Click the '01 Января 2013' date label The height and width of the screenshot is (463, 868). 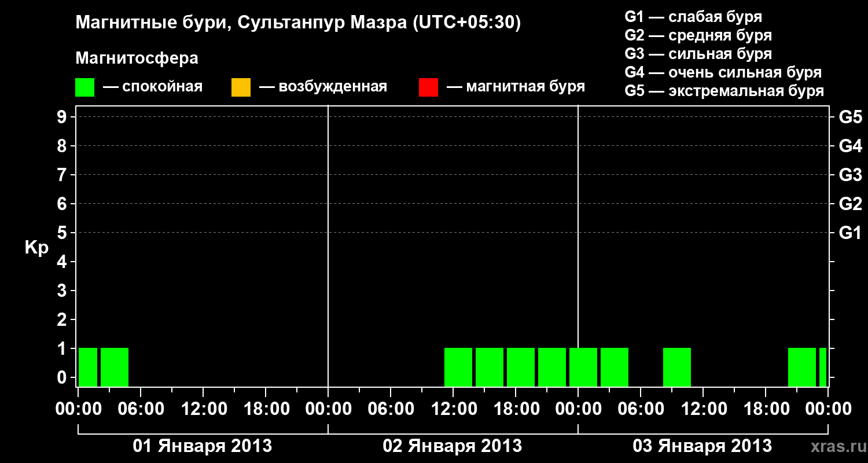(203, 446)
